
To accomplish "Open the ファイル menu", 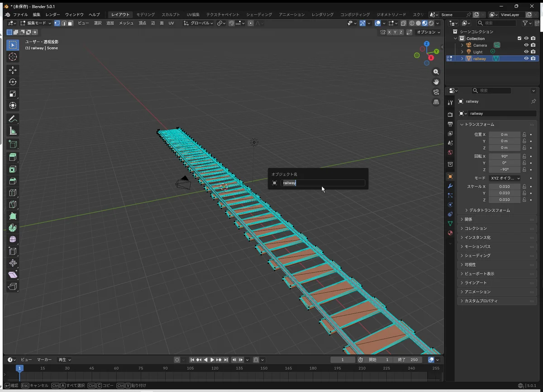I will pos(20,14).
